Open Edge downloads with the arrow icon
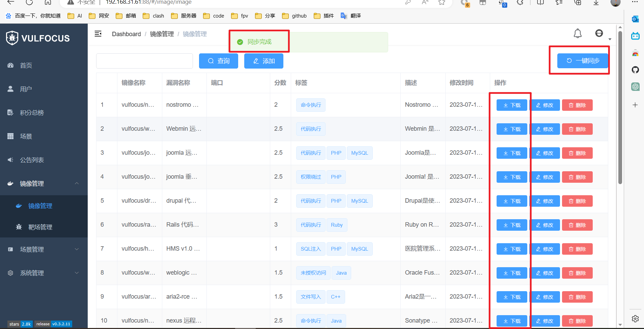644x329 pixels. click(x=596, y=3)
